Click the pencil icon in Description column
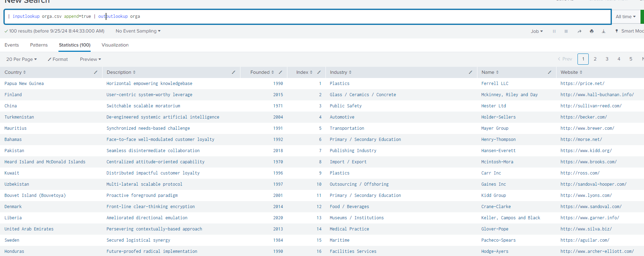 [233, 72]
